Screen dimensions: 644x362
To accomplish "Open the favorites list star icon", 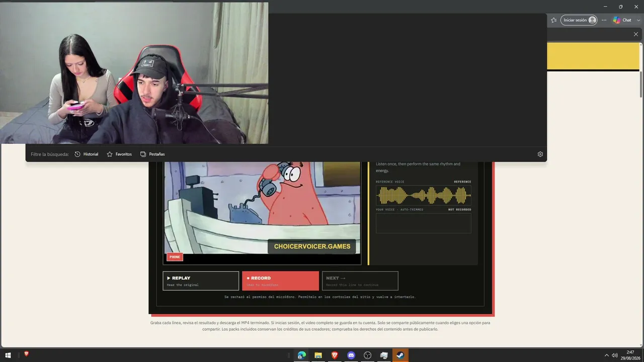I will 554,20.
